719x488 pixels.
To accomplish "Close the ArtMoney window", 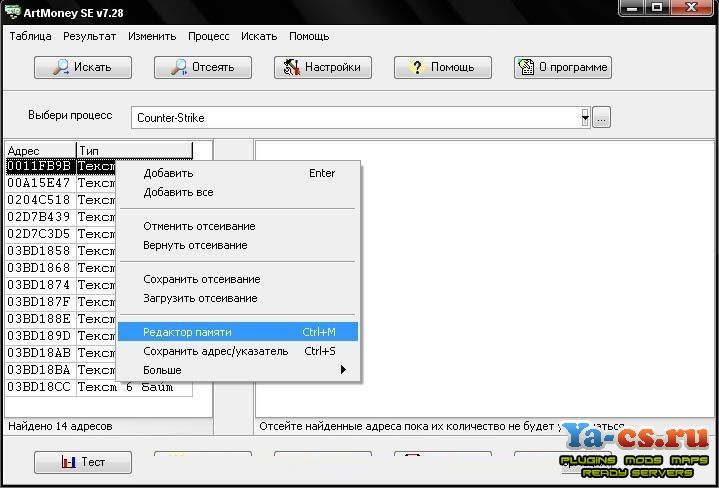I will click(x=691, y=8).
